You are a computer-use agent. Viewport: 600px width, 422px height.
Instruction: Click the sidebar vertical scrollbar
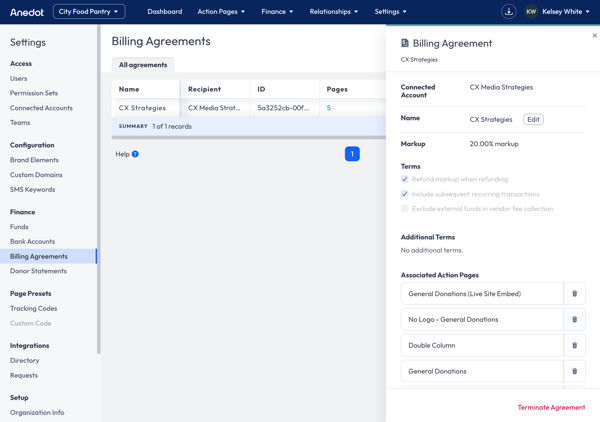[99, 189]
